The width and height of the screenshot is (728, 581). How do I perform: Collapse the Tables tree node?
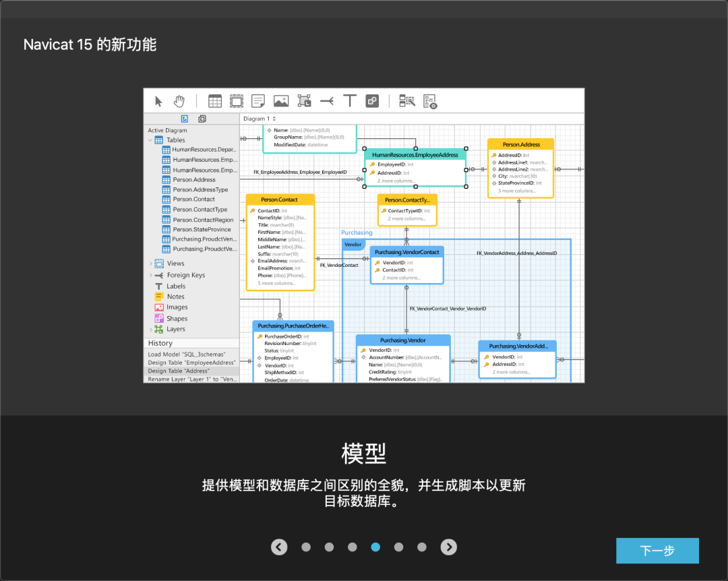pyautogui.click(x=150, y=140)
